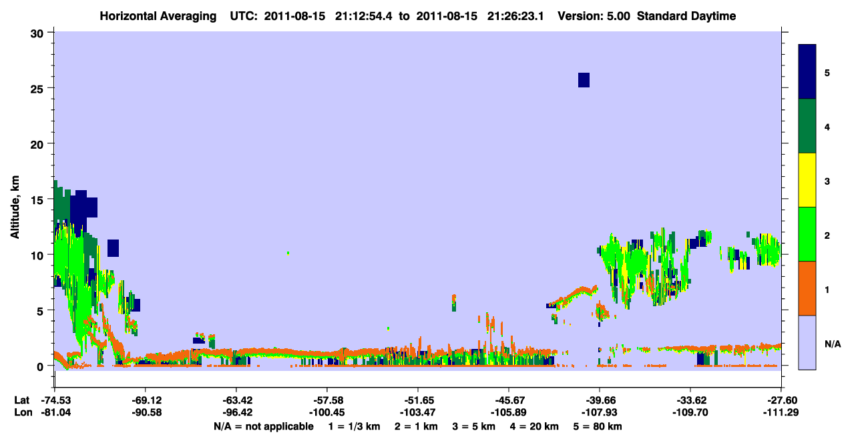Click longitude value -109.70

[x=690, y=413]
